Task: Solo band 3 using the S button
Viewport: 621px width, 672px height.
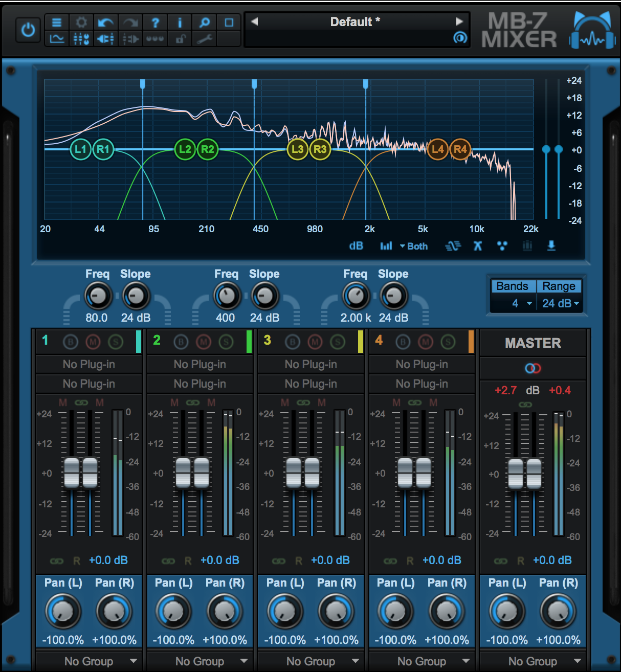Action: (337, 342)
